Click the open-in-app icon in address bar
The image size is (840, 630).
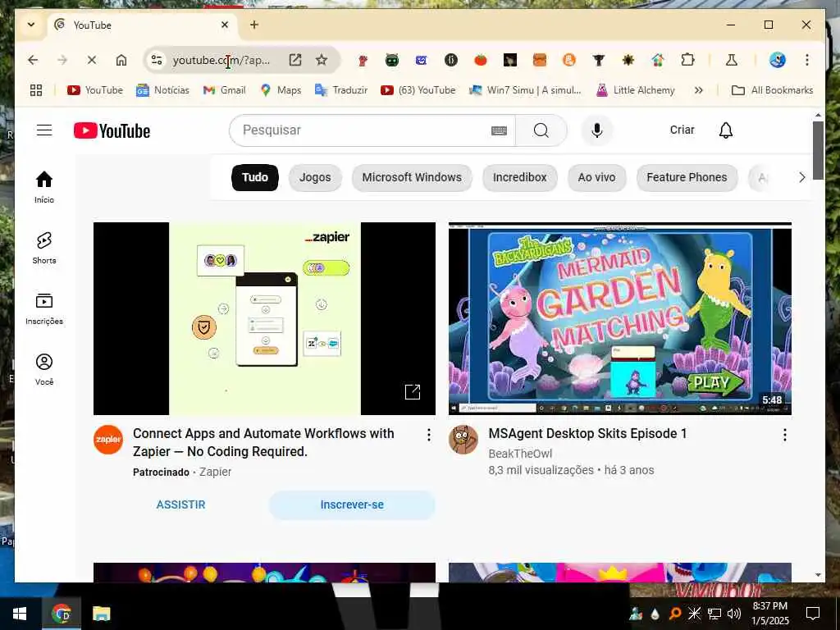coord(295,60)
